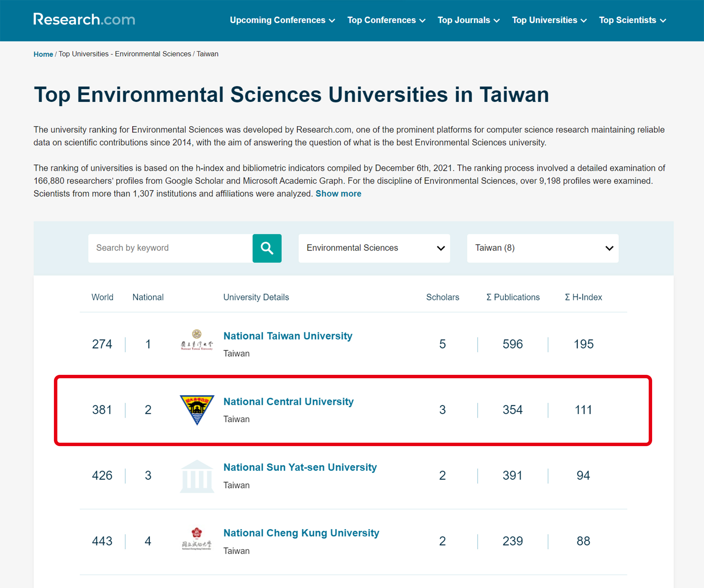Open the Upcoming Conferences menu
This screenshot has height=588, width=704.
pyautogui.click(x=282, y=20)
